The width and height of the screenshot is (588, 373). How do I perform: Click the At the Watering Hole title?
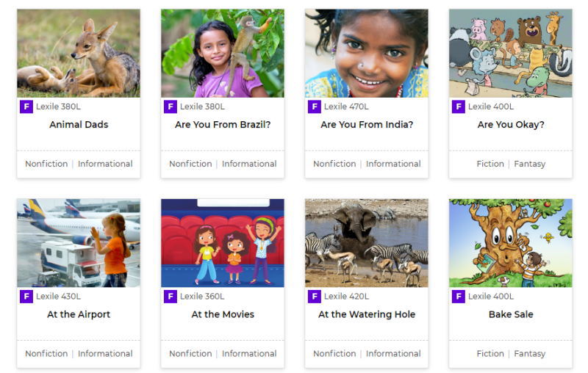coord(367,314)
